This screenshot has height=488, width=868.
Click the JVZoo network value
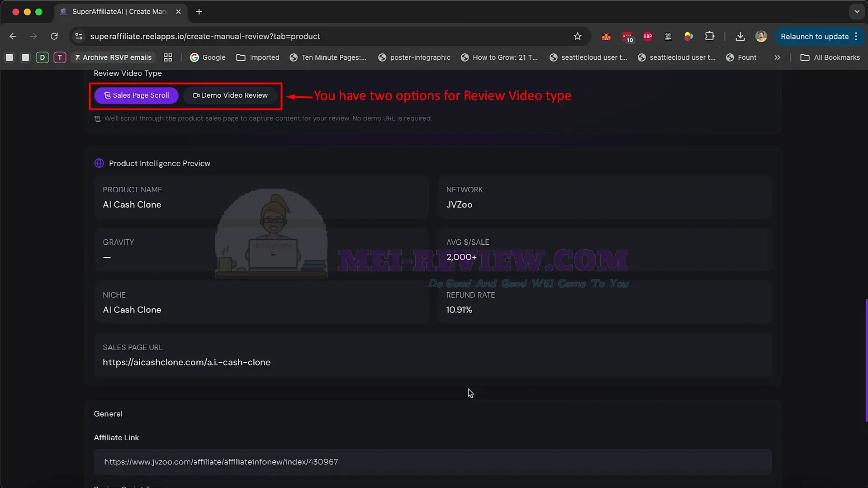(459, 204)
